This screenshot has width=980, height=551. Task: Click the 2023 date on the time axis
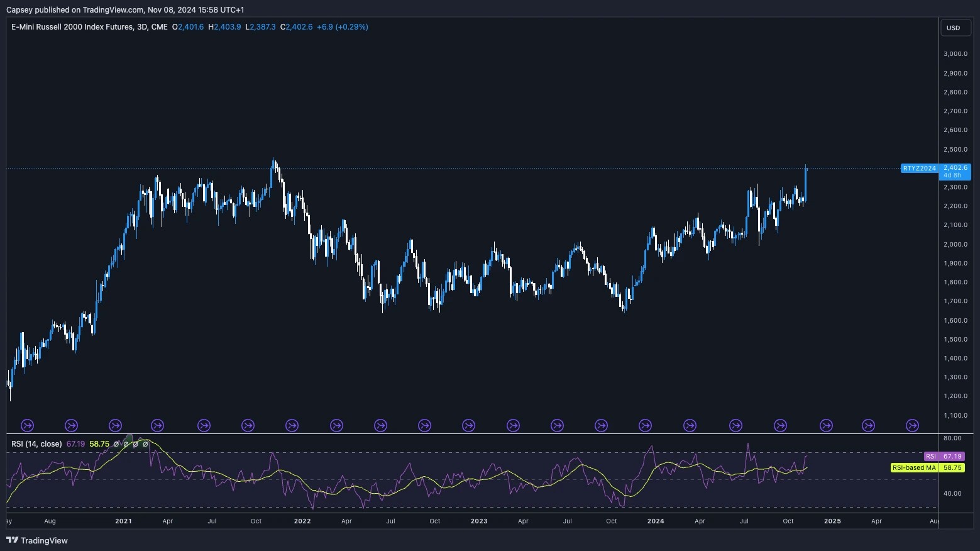point(479,521)
